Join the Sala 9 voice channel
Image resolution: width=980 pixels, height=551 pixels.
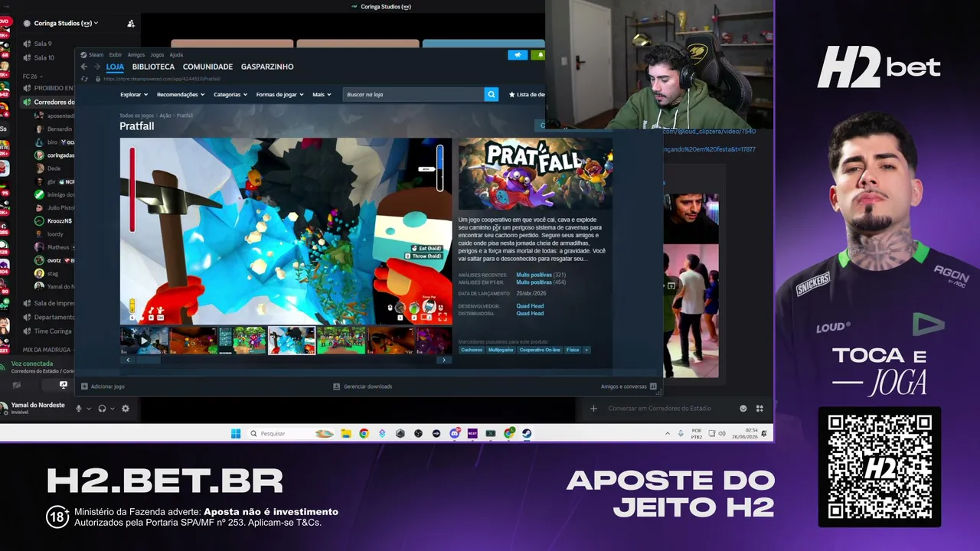tap(43, 44)
